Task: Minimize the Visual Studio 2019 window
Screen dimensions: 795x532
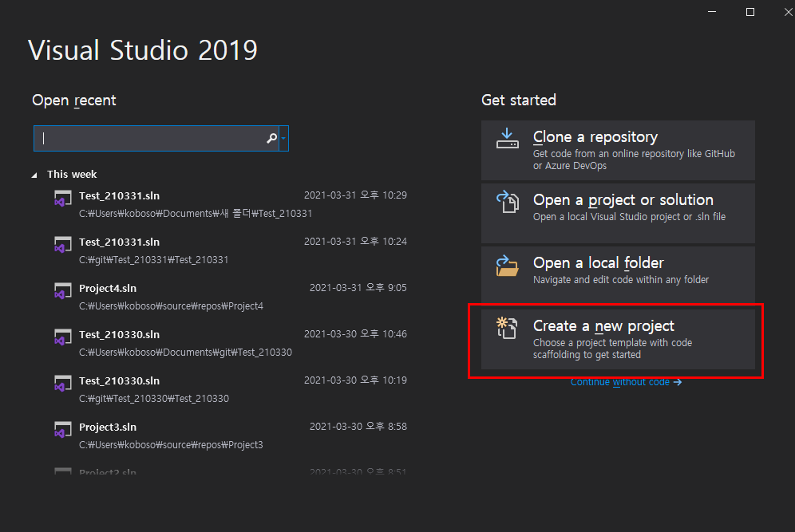Action: (712, 12)
